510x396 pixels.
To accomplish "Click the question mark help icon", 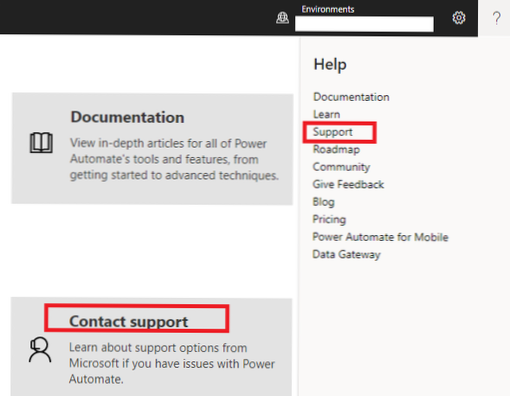I will 496,18.
